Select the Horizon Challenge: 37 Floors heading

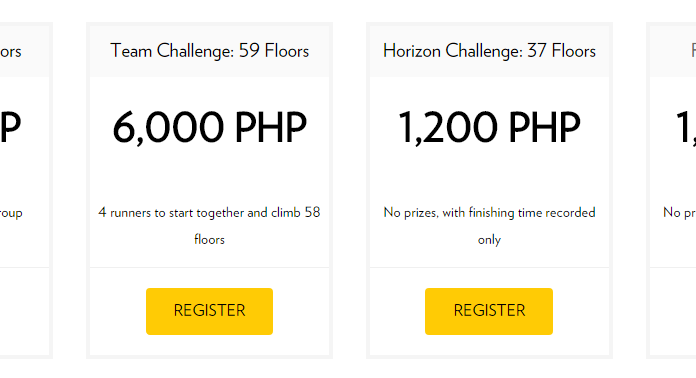click(489, 51)
